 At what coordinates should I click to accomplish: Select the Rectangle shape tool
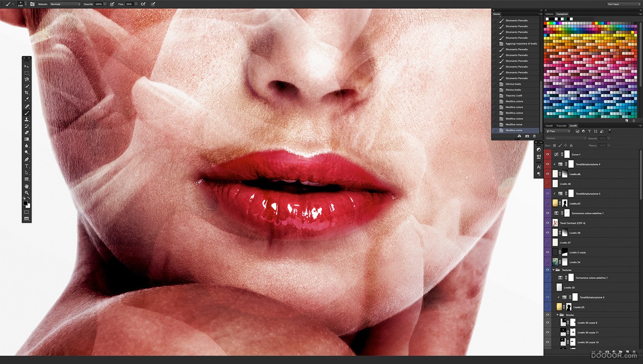(x=27, y=179)
